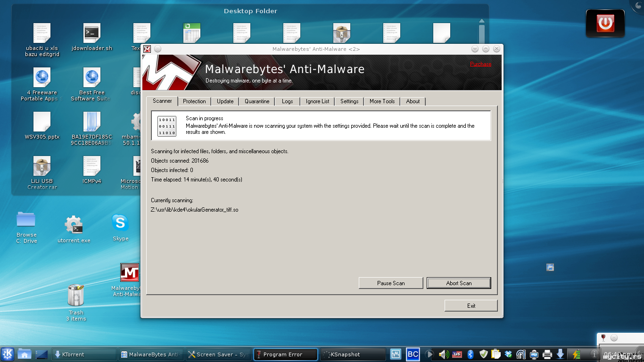The image size is (644, 362).
Task: Open the Update tab
Action: pyautogui.click(x=225, y=101)
